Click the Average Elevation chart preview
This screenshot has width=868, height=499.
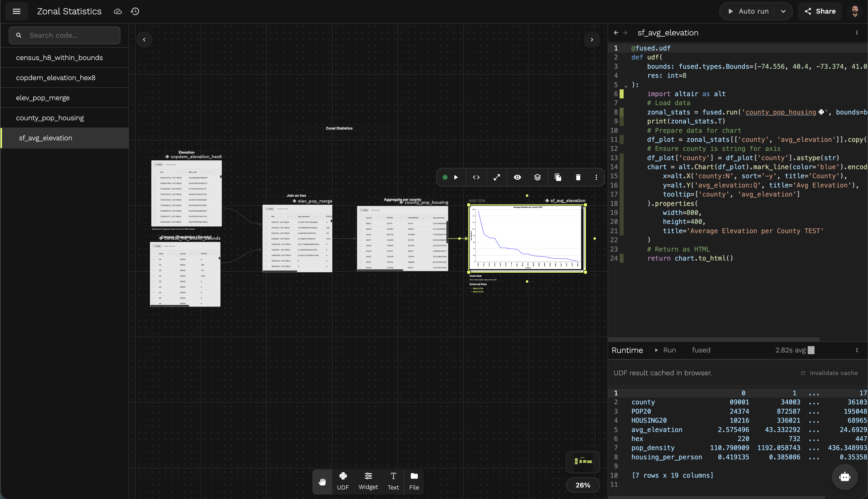(527, 238)
